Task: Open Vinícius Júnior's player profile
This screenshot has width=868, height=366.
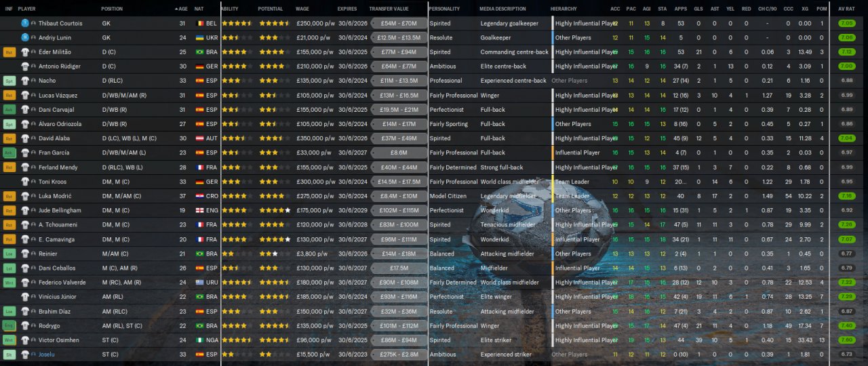Action: [59, 297]
